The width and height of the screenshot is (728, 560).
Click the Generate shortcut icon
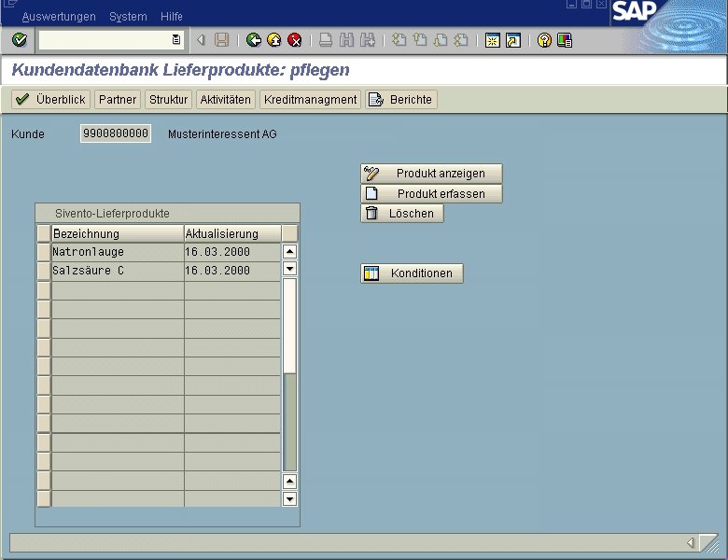[513, 40]
